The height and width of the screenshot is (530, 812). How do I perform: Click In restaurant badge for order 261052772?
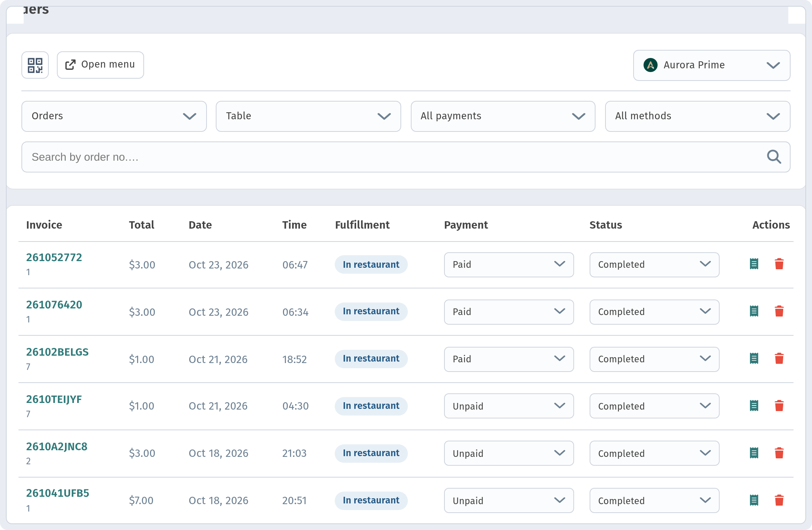[x=371, y=265]
